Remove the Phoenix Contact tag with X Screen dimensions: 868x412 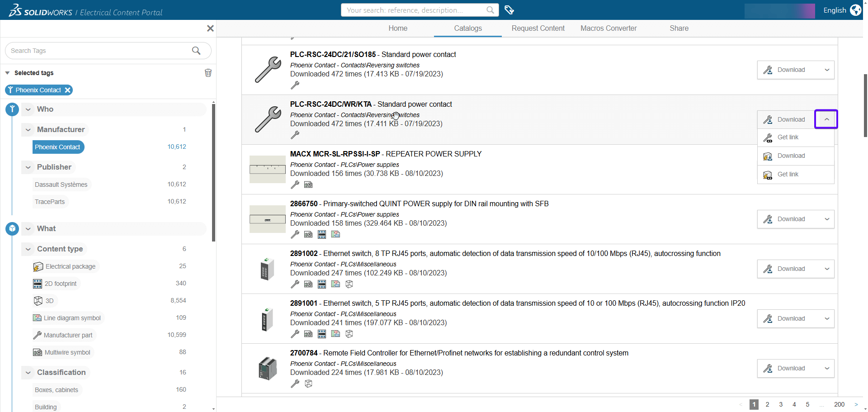[67, 90]
